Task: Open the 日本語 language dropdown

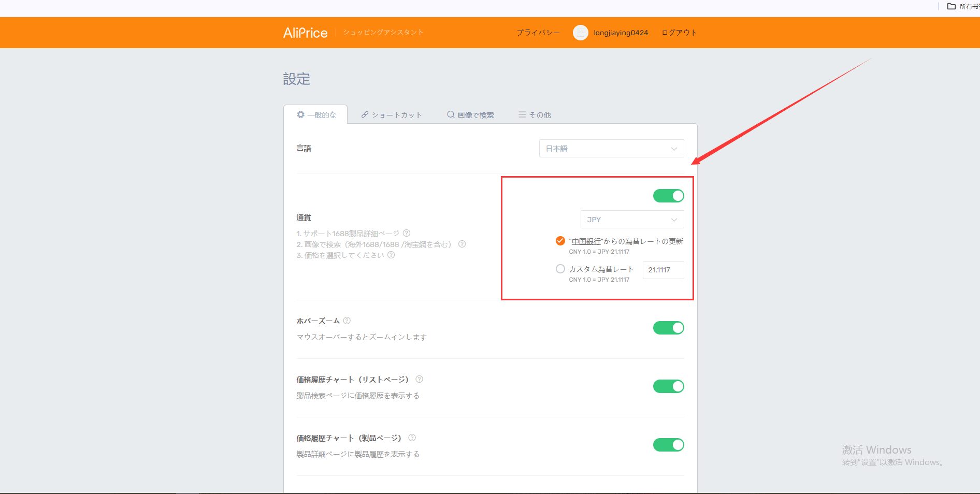Action: click(611, 149)
